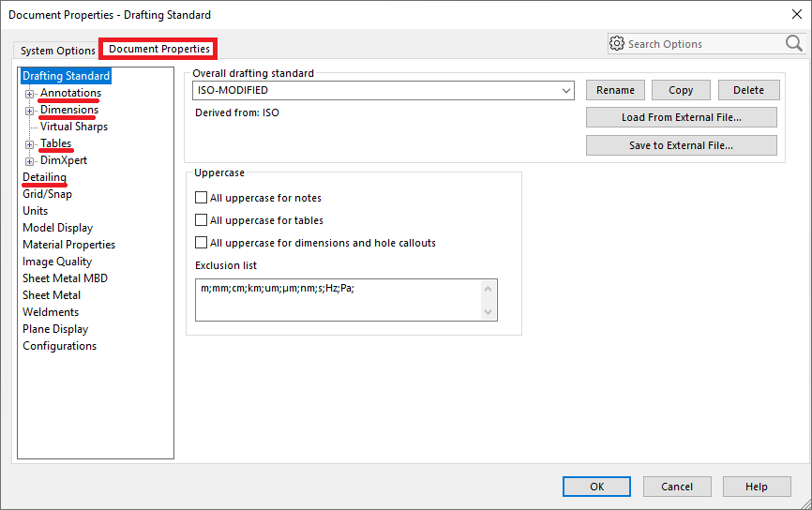
Task: Expand the Dimensions tree node
Action: 30,111
